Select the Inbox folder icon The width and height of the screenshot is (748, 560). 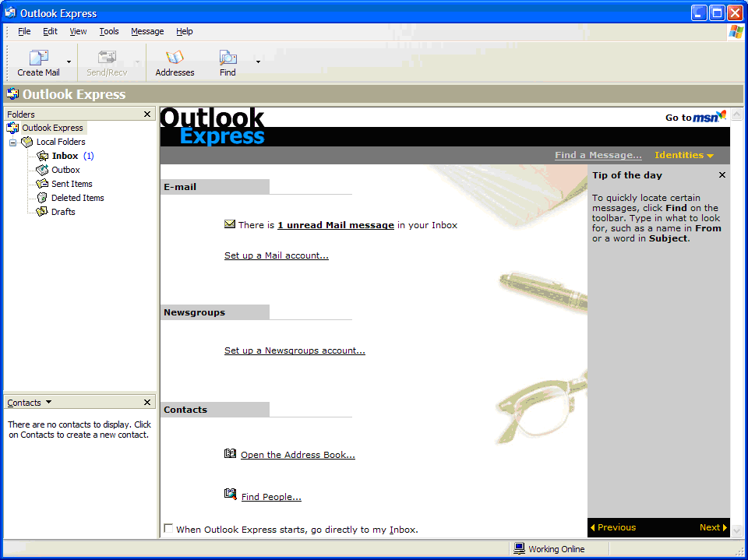43,156
